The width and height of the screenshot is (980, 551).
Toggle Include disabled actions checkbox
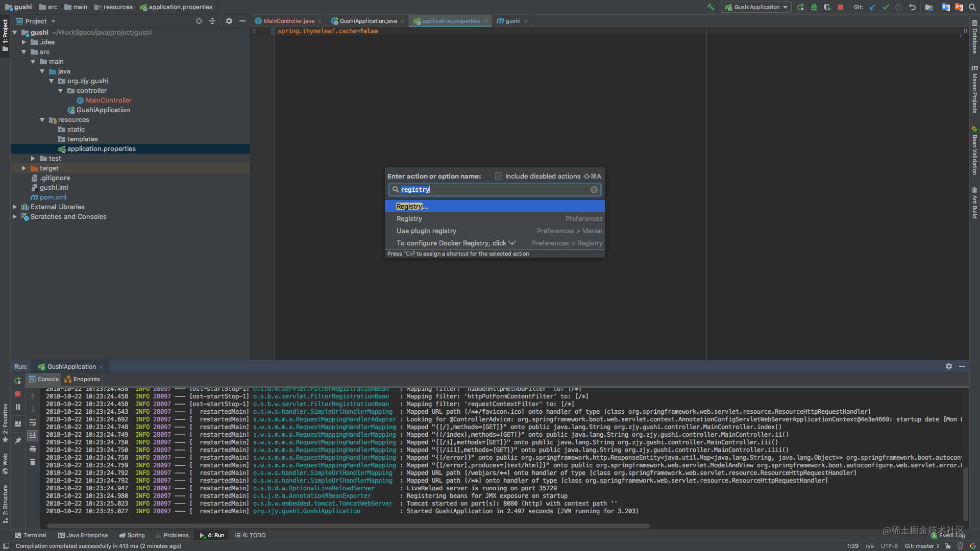pos(498,176)
